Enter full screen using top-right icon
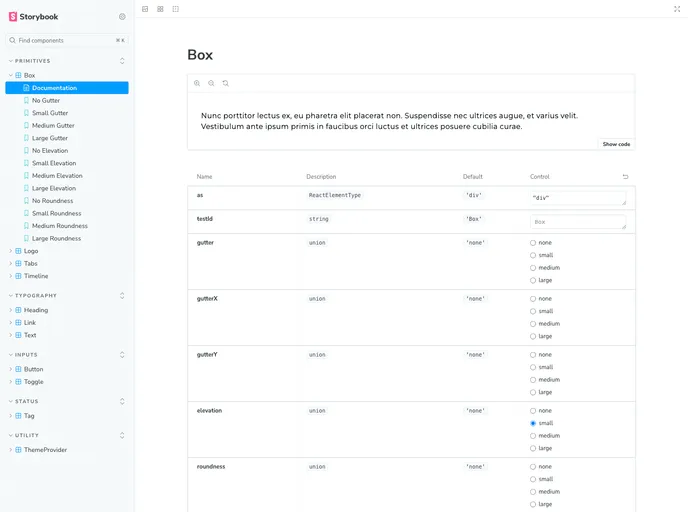This screenshot has width=688, height=512. 677,9
